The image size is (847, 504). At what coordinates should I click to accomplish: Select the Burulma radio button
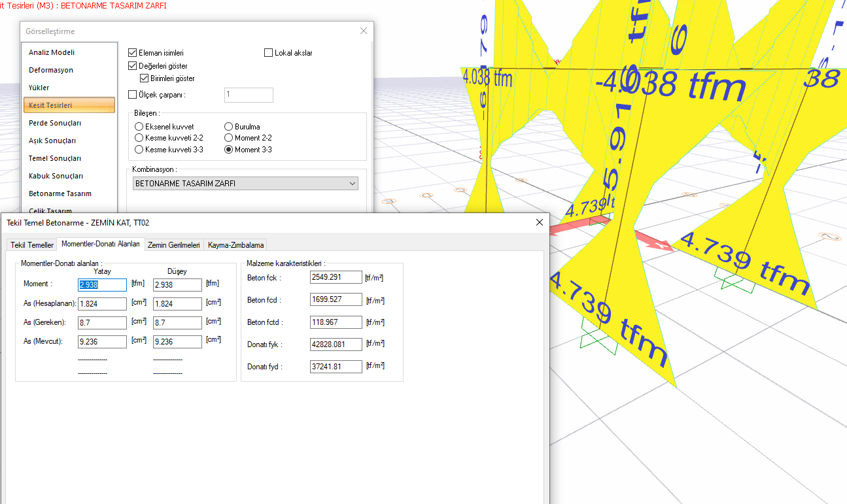click(x=228, y=127)
